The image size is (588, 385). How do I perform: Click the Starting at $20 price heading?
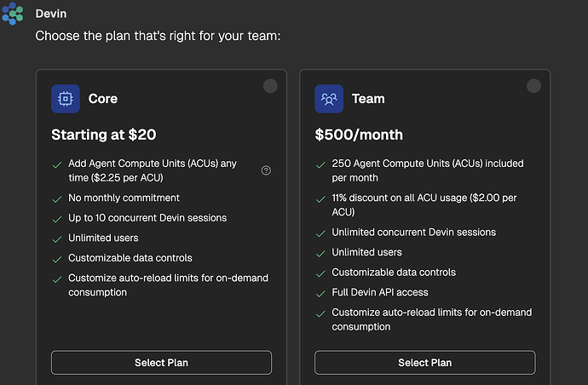point(104,135)
